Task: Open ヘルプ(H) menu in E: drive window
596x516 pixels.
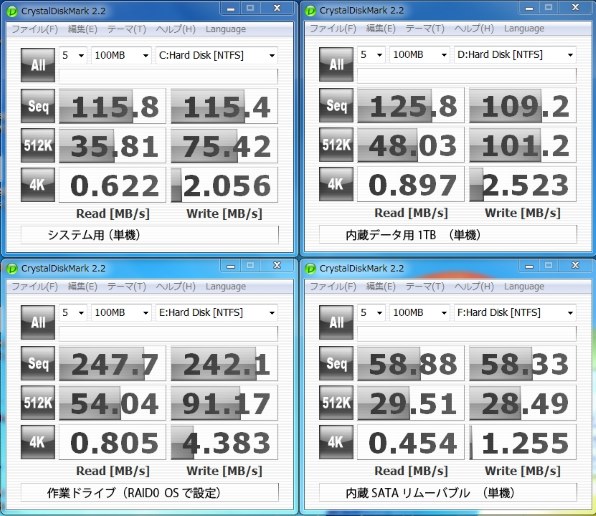Action: pyautogui.click(x=176, y=286)
